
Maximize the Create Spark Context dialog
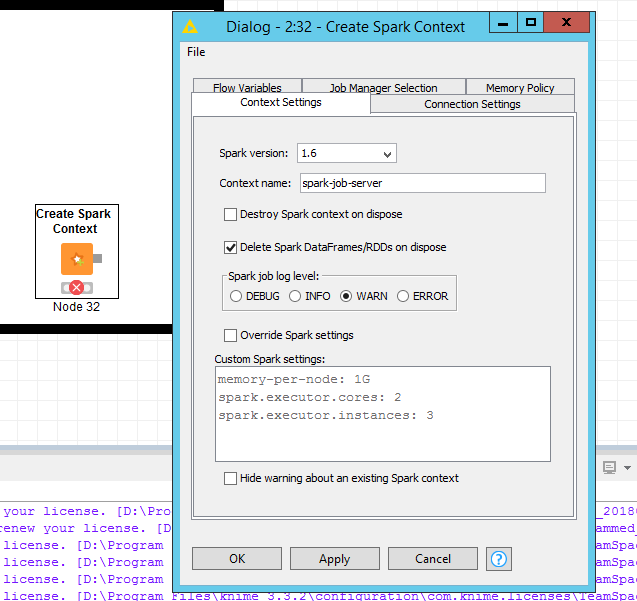click(x=531, y=22)
